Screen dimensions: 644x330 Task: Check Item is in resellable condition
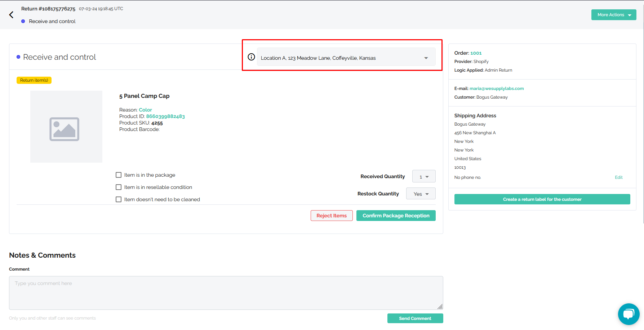(119, 187)
